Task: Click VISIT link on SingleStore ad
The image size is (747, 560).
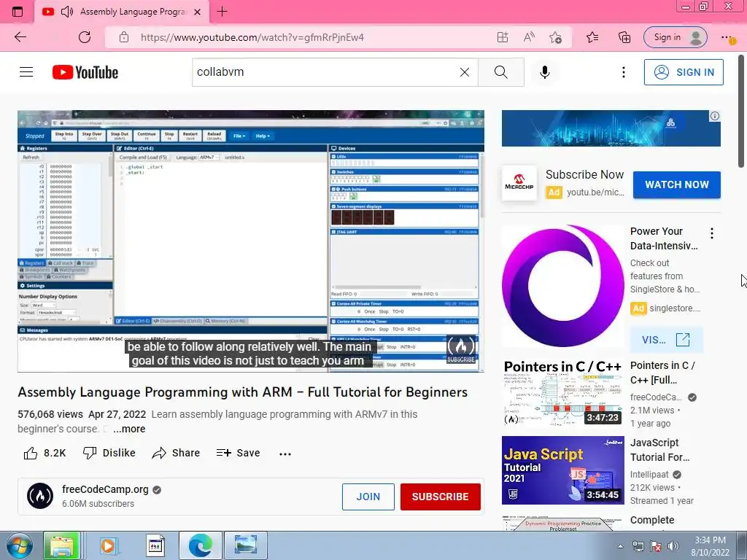Action: click(x=666, y=340)
